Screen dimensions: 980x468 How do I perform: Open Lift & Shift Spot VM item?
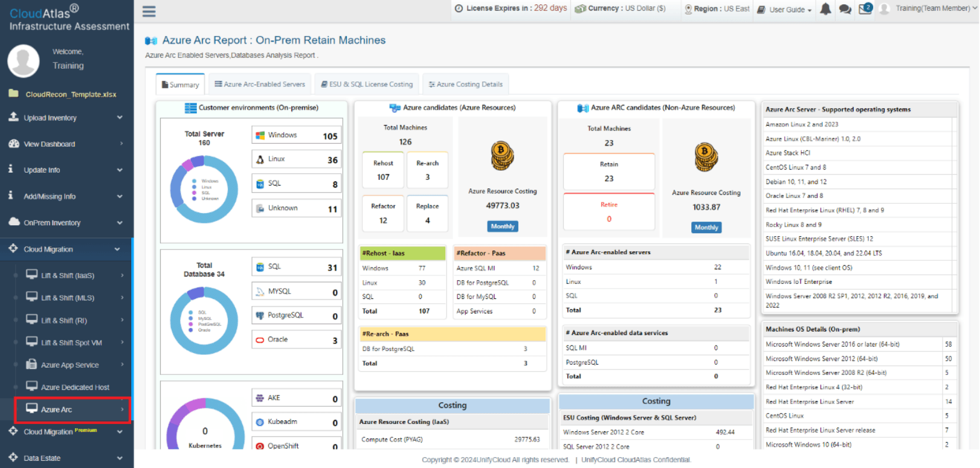pyautogui.click(x=73, y=342)
